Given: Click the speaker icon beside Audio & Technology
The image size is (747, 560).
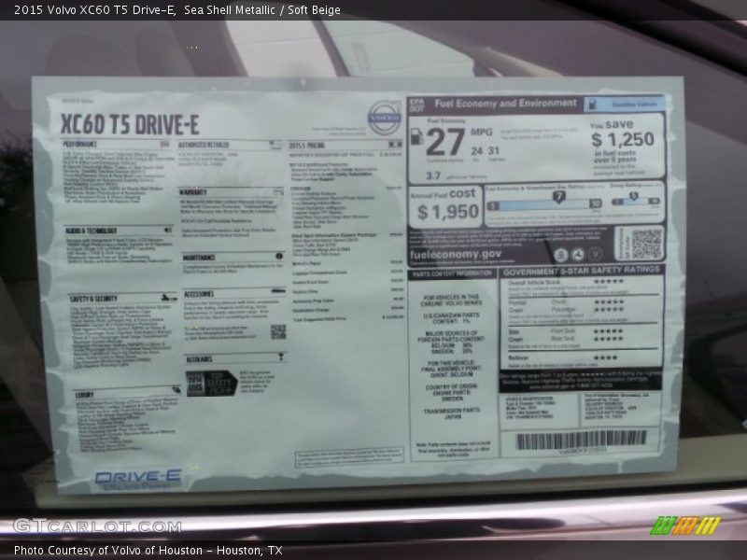Looking at the screenshot, I should click(x=168, y=230).
